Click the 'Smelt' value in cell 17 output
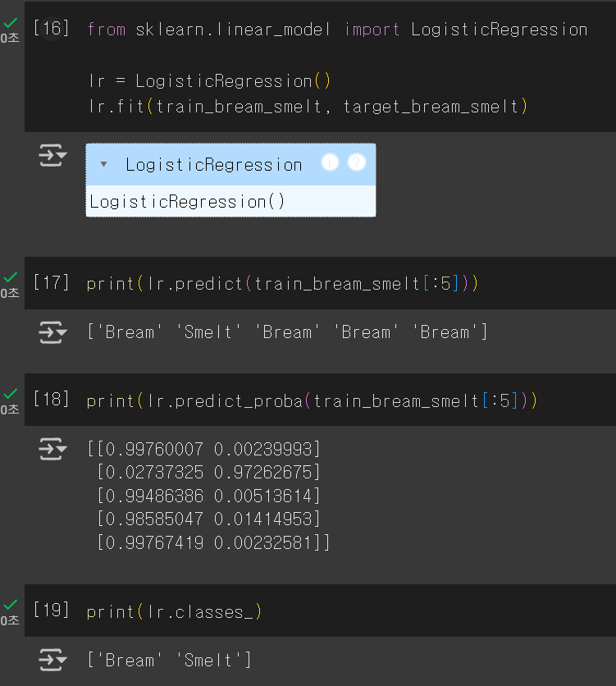The width and height of the screenshot is (616, 686). tap(208, 332)
